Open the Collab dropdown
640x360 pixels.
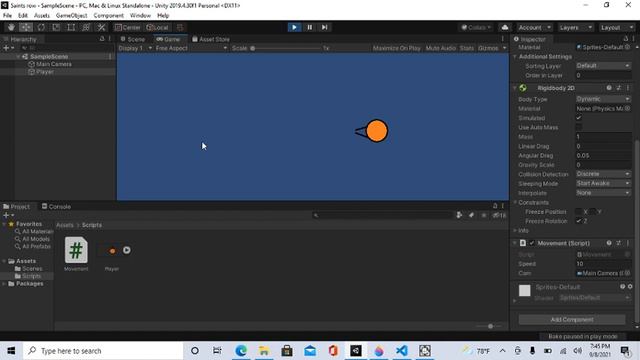(x=476, y=27)
